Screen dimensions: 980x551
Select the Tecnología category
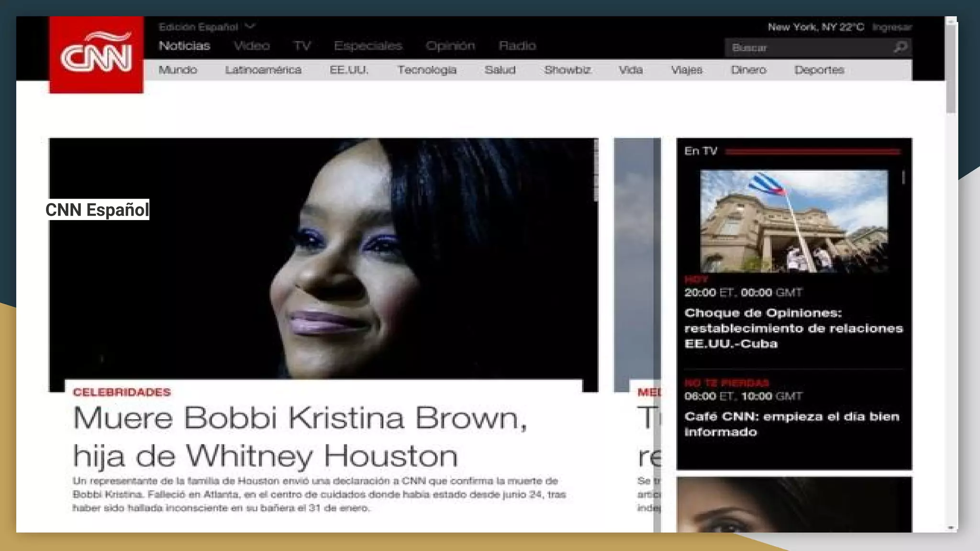coord(427,70)
